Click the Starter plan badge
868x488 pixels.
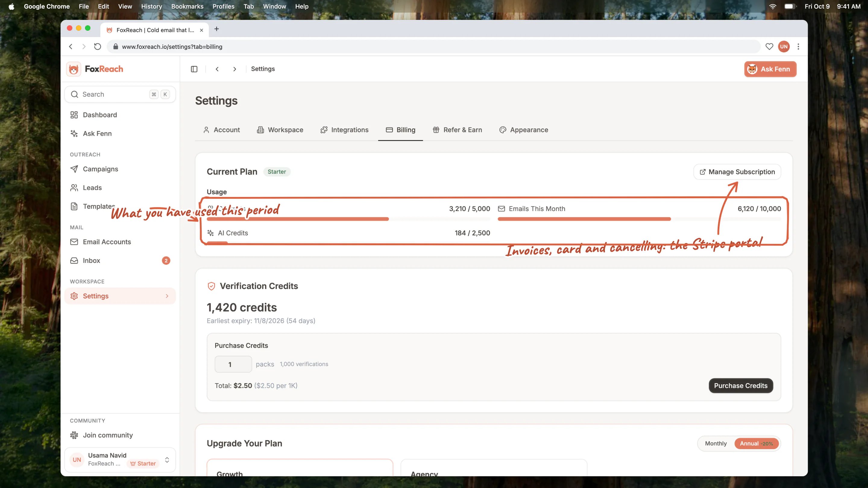coord(277,172)
